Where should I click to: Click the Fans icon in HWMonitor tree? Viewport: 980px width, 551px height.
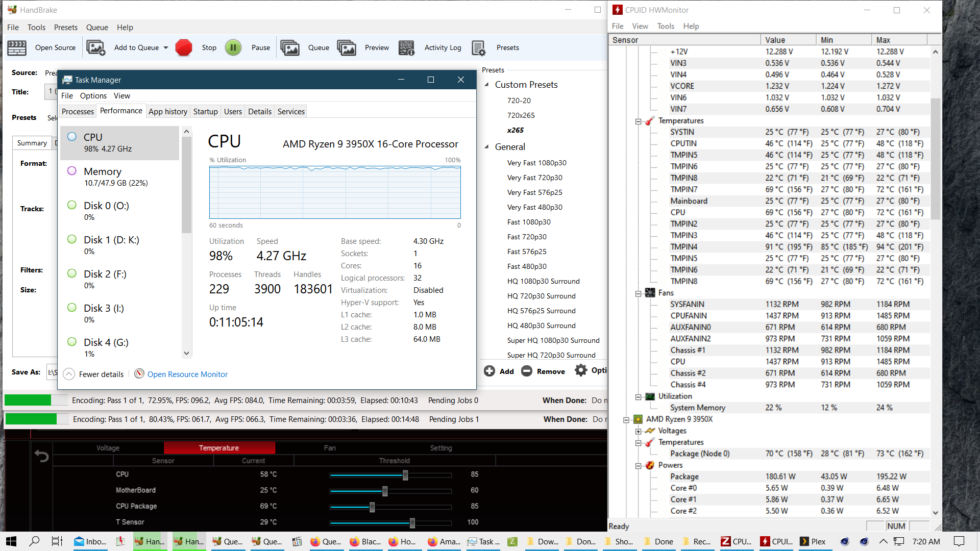650,293
